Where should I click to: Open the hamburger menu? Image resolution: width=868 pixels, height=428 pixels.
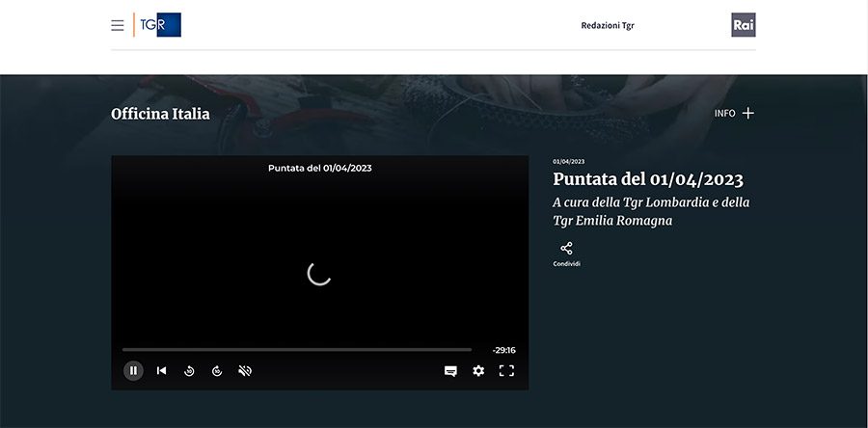[118, 25]
